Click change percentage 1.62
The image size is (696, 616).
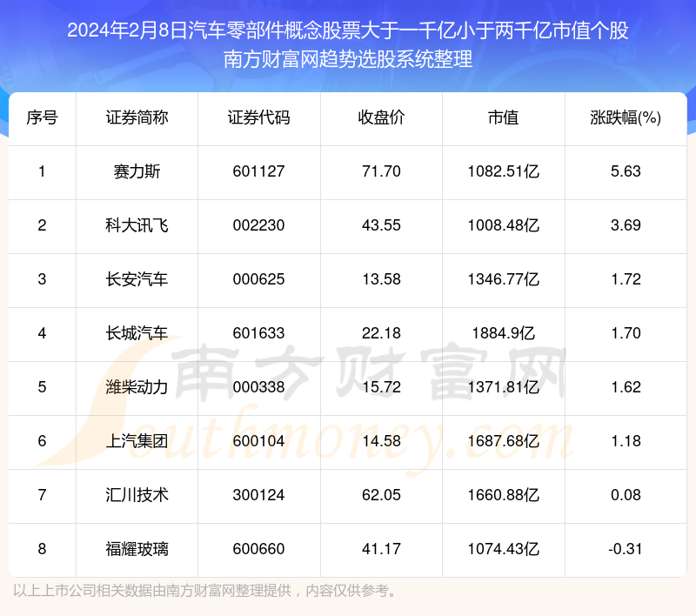(626, 387)
